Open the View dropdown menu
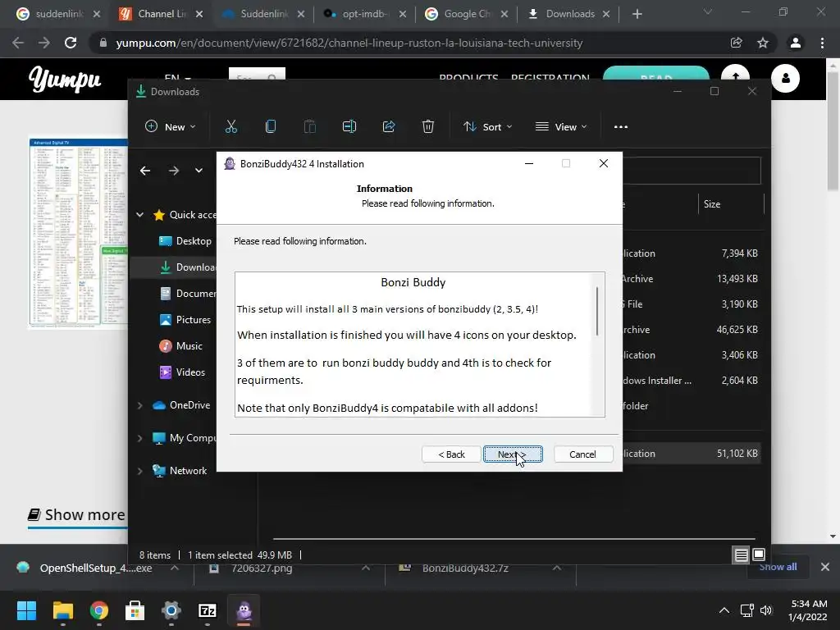The image size is (840, 630). tap(561, 126)
